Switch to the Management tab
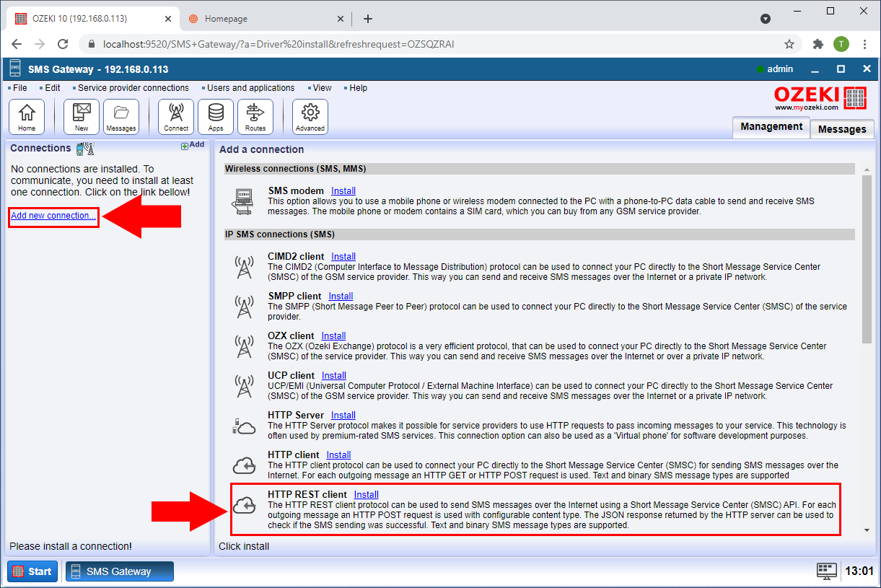Image resolution: width=881 pixels, height=588 pixels. [x=771, y=127]
